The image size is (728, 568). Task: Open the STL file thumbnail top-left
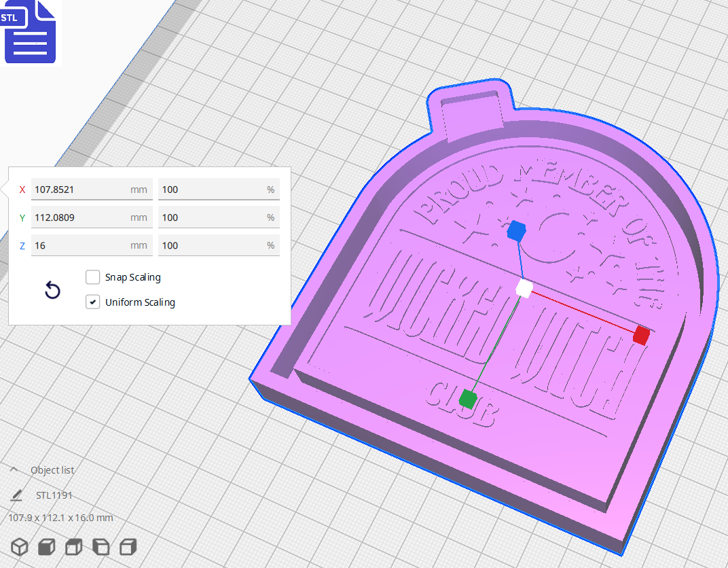(x=30, y=32)
